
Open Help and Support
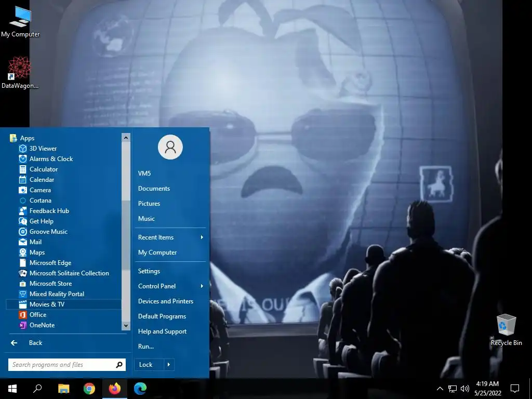[x=162, y=331]
